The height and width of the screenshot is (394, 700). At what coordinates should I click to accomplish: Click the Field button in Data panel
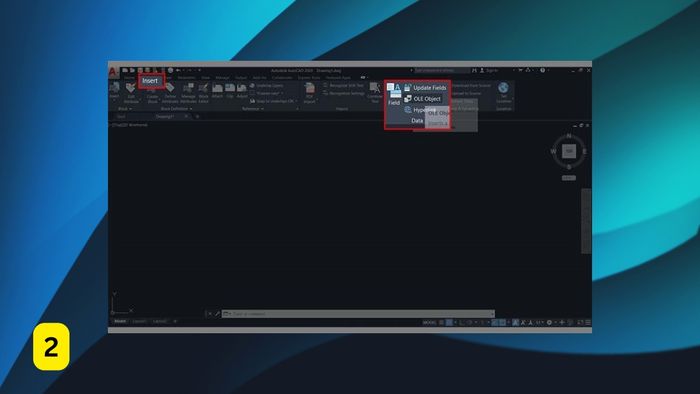point(394,94)
